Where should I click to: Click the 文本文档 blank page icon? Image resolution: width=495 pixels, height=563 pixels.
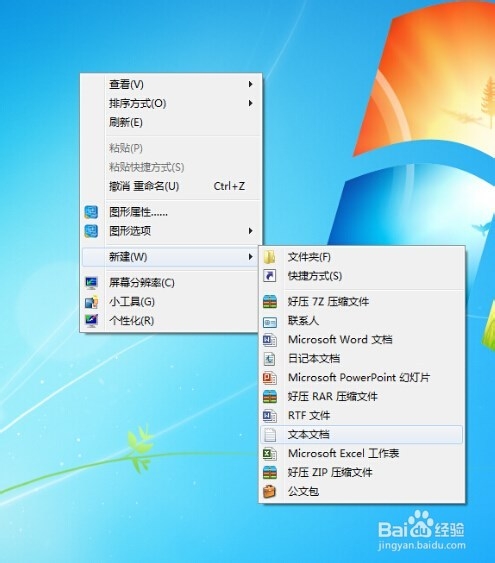270,435
